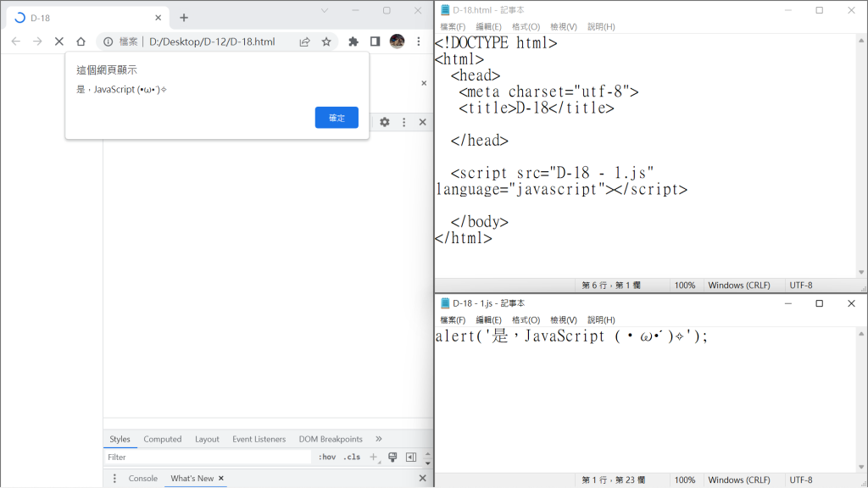
Task: Bookmark this page with the star icon
Action: pyautogui.click(x=326, y=42)
